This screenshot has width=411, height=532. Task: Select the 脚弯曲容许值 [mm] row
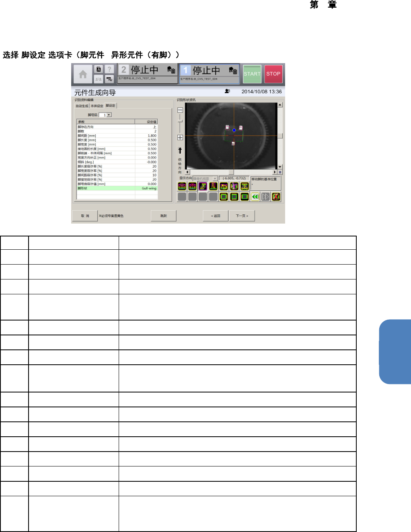point(117,184)
